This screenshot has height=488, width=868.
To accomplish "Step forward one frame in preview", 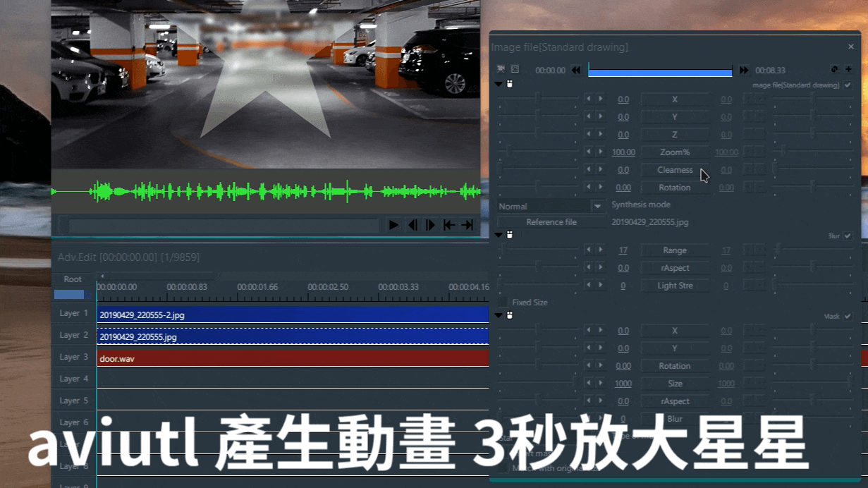I will pos(430,225).
